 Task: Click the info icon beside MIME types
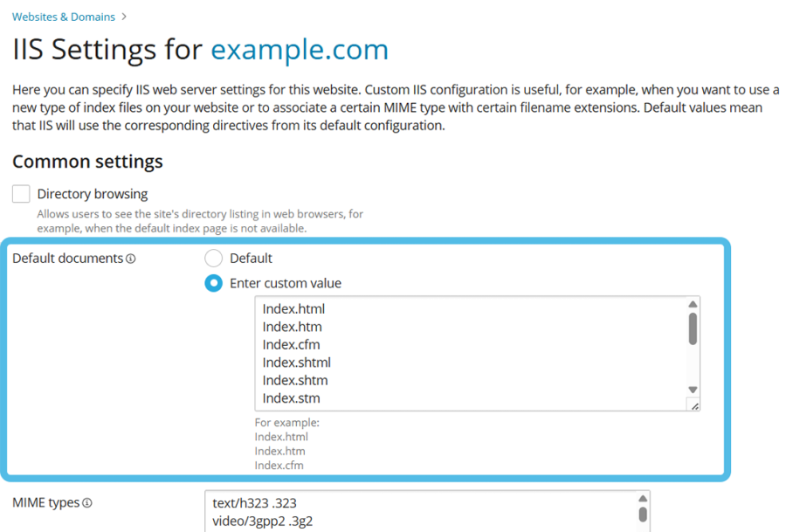tap(87, 503)
